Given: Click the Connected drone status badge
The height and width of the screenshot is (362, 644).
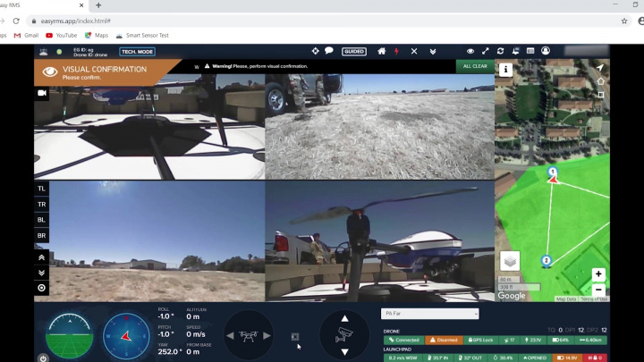Looking at the screenshot, I should [404, 340].
